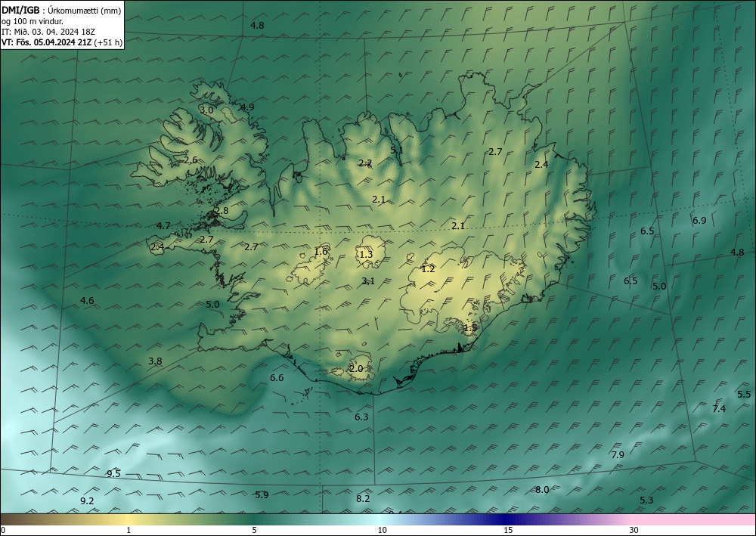Select the "VT: Fös. 05.04.2024 21Z (+51 h)" line
This screenshot has width=756, height=536.
pos(62,42)
